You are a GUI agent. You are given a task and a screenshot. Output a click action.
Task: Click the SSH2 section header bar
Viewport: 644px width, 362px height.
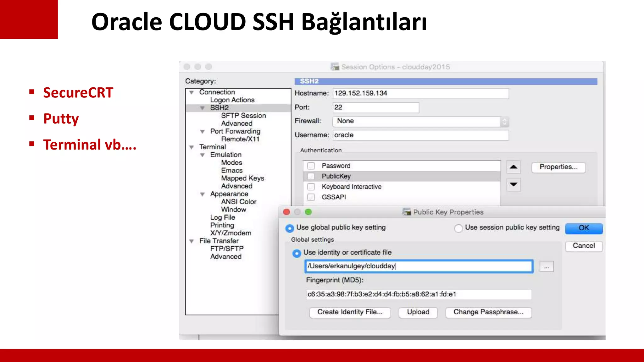tap(446, 81)
